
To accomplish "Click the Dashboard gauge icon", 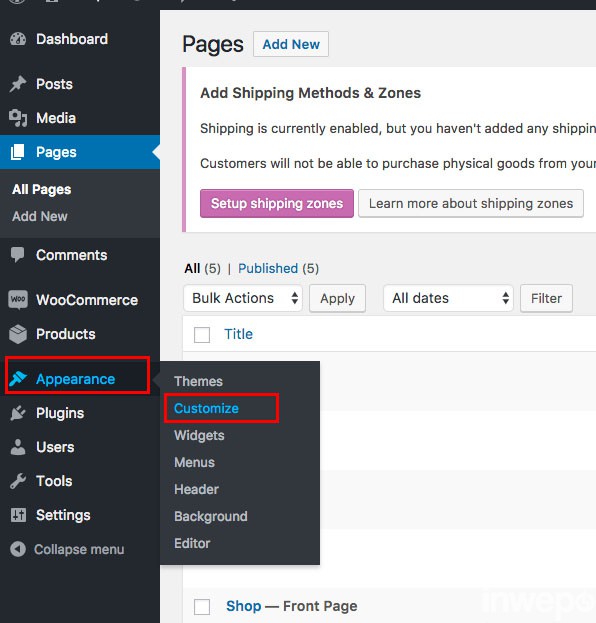I will click(18, 39).
